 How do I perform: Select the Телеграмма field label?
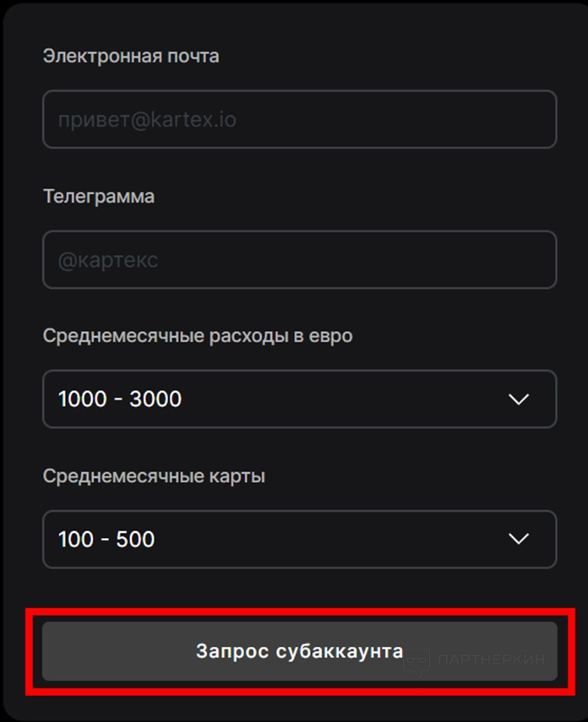coord(99,197)
